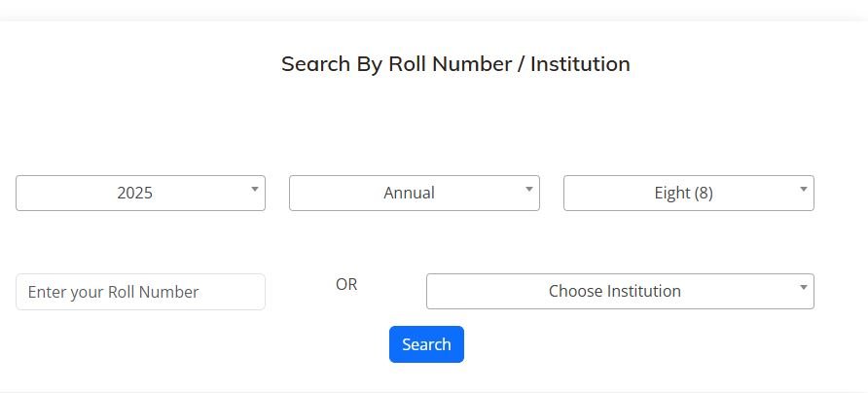Click the Search By Roll Number / Institution heading
This screenshot has width=868, height=393.
[455, 64]
